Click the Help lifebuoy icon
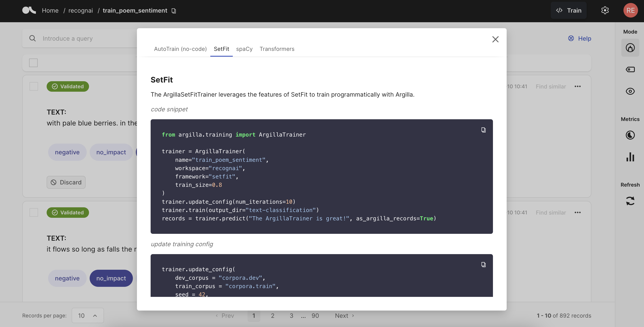This screenshot has width=644, height=327. [x=571, y=38]
